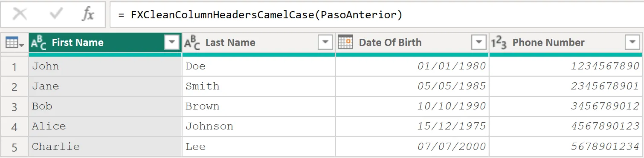Select the cell containing Alice
644x158 pixels.
click(x=105, y=126)
